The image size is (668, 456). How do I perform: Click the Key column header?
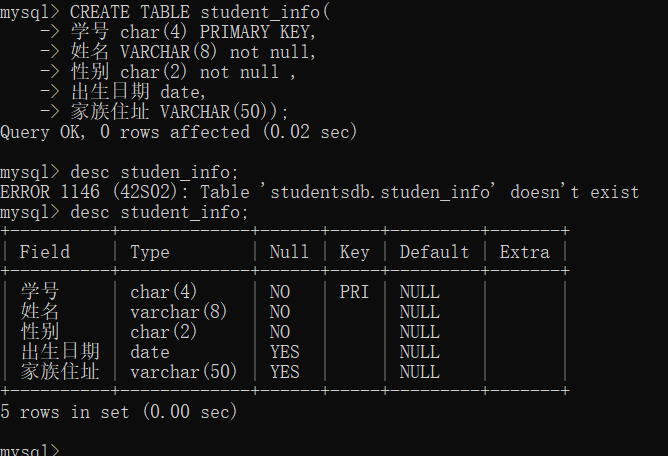354,252
